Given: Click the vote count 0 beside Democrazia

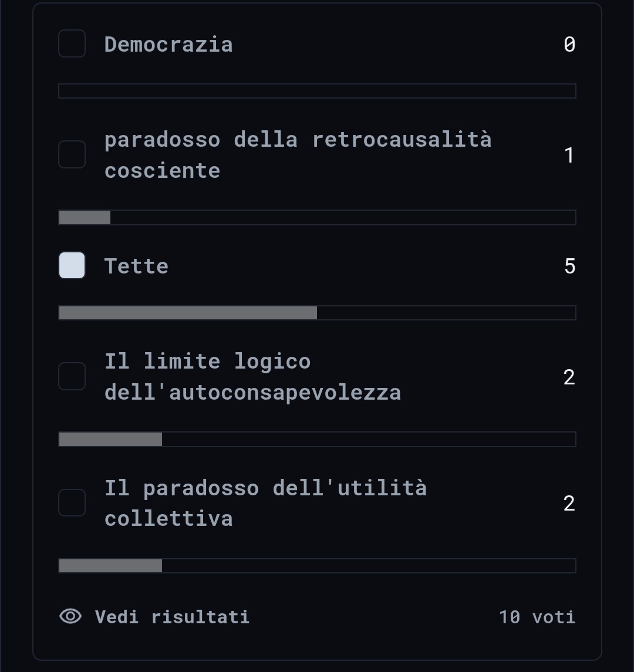Looking at the screenshot, I should pos(569,44).
